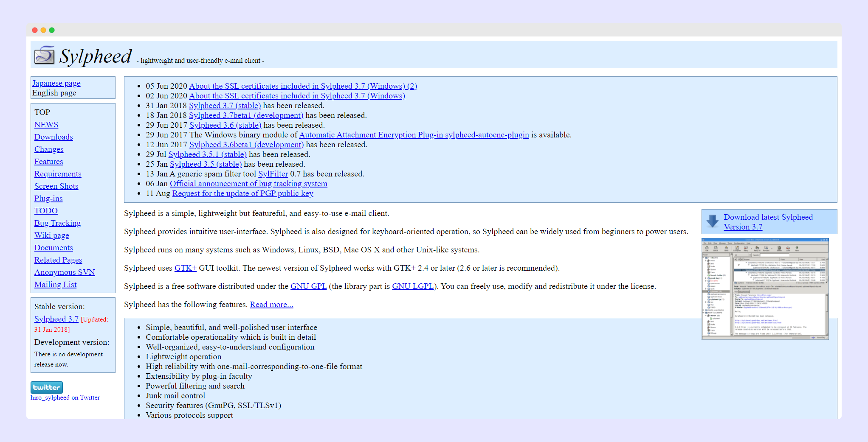The image size is (868, 442).
Task: Open the Mailing List page
Action: 55,285
